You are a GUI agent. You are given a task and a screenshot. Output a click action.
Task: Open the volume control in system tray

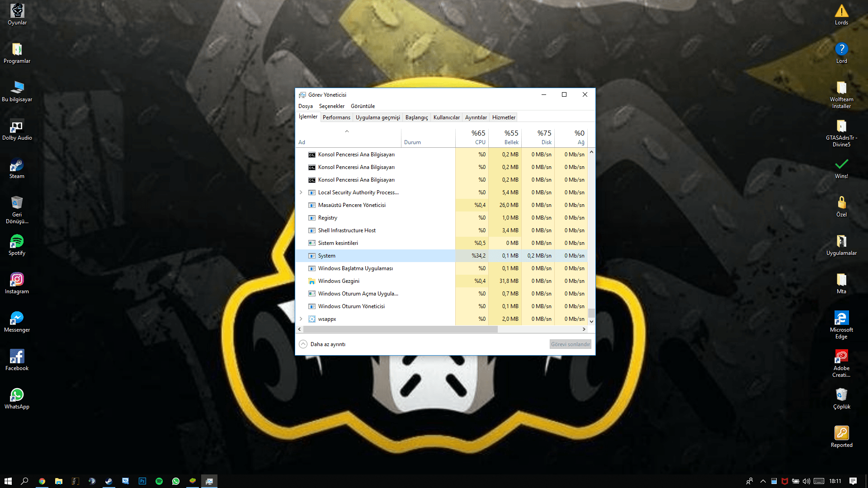[x=807, y=481]
